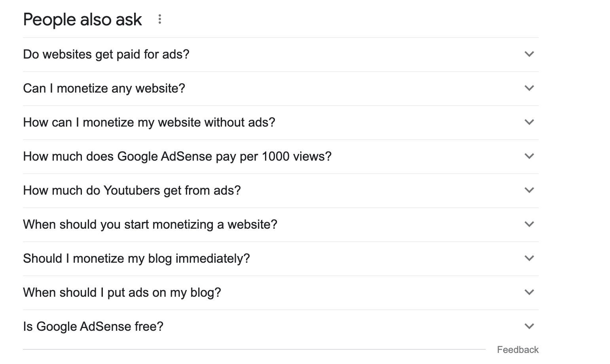The image size is (610, 364).
Task: Click "How can I monetize my website without ads?" text
Action: click(x=149, y=122)
